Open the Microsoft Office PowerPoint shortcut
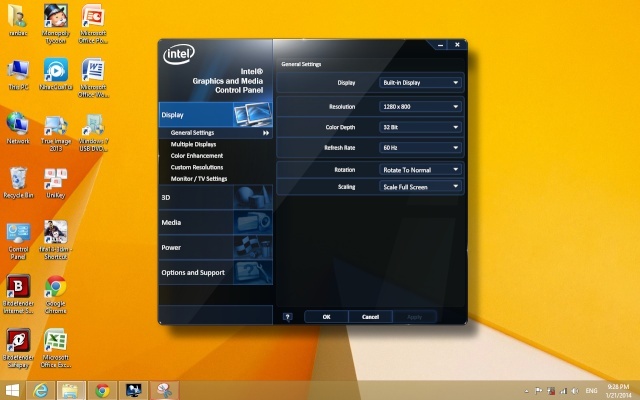The width and height of the screenshot is (640, 400). (93, 24)
